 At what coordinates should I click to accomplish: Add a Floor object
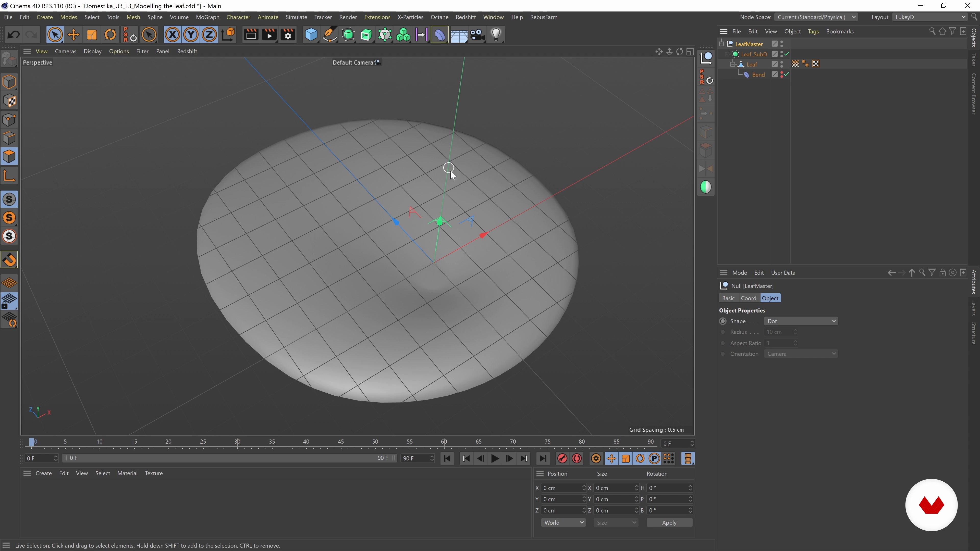pos(459,35)
